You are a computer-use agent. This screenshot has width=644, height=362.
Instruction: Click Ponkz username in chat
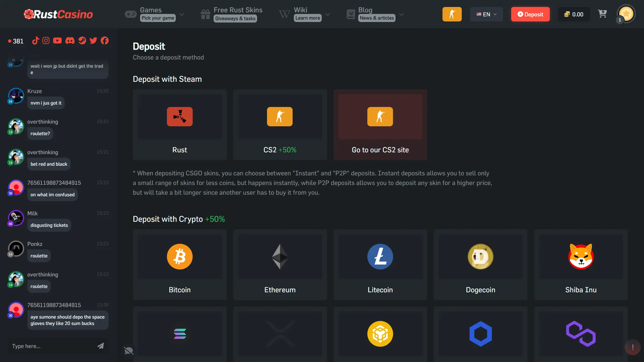coord(35,244)
